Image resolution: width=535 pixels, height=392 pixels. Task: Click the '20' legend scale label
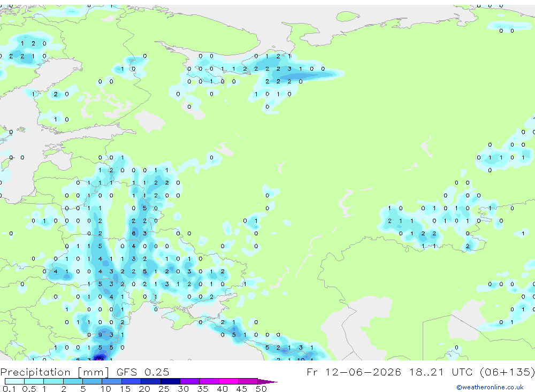(144, 389)
